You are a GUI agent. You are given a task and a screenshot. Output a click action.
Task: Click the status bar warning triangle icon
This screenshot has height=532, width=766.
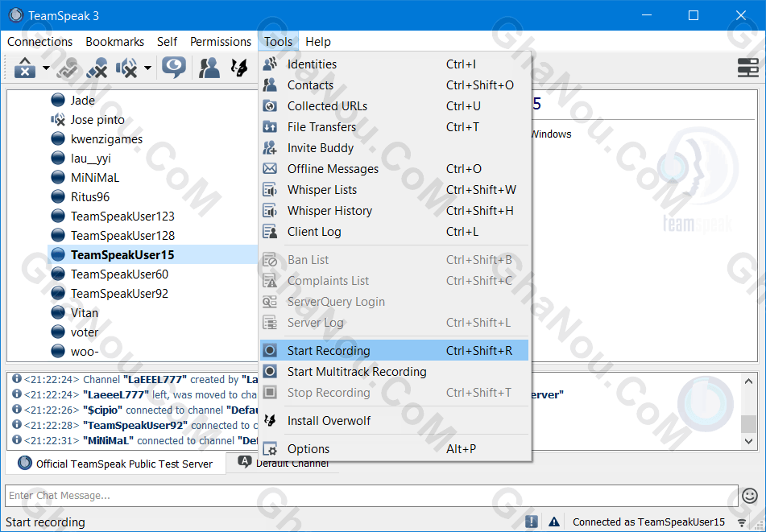tap(554, 522)
